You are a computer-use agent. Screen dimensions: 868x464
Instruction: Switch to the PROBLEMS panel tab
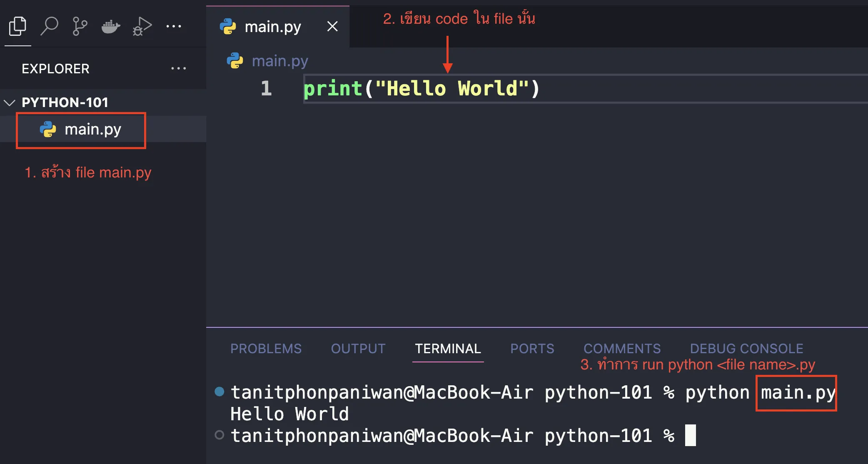[266, 349]
